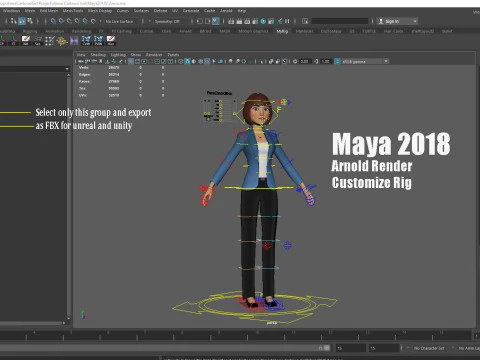Screen dimensions: 480x360
Task: Click the Verts count in the heads-up display
Action: pyautogui.click(x=114, y=68)
